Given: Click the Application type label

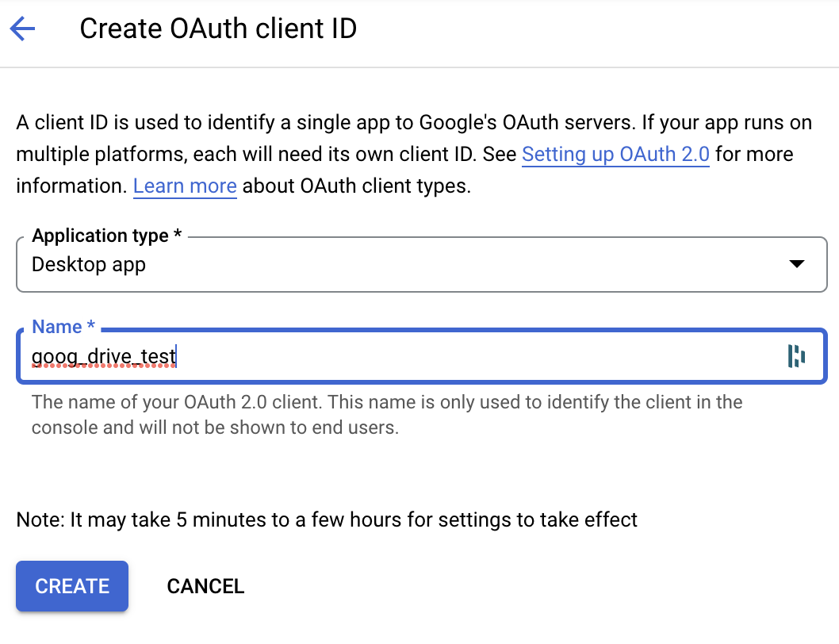Looking at the screenshot, I should (107, 236).
